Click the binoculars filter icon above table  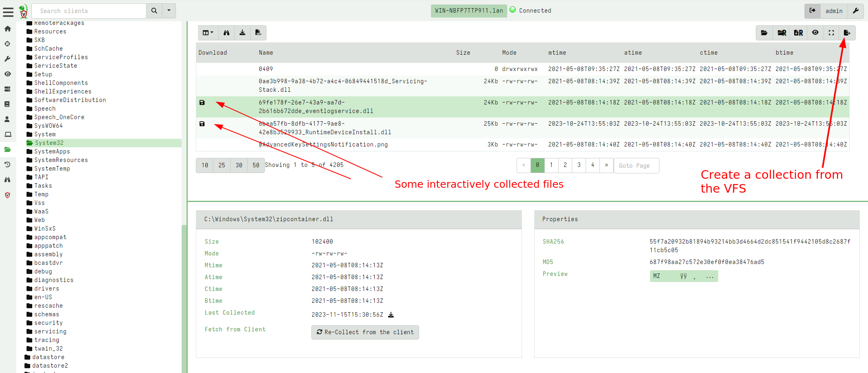click(x=226, y=33)
